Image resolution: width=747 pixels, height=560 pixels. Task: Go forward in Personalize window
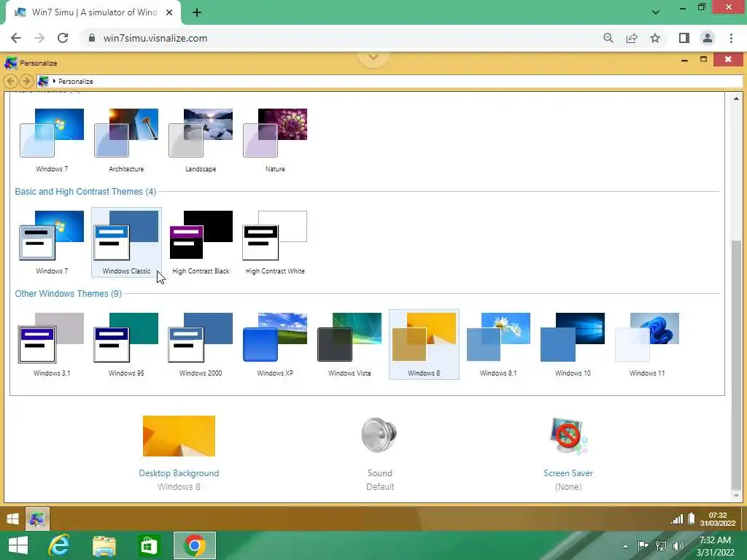pyautogui.click(x=27, y=81)
